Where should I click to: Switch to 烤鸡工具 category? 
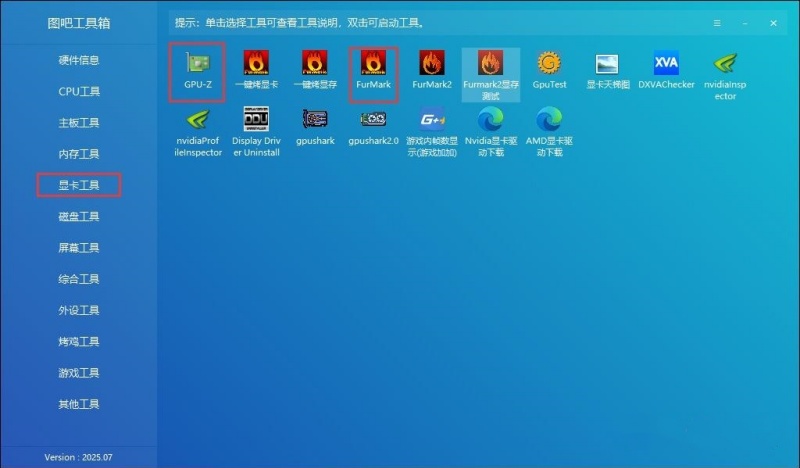(79, 341)
